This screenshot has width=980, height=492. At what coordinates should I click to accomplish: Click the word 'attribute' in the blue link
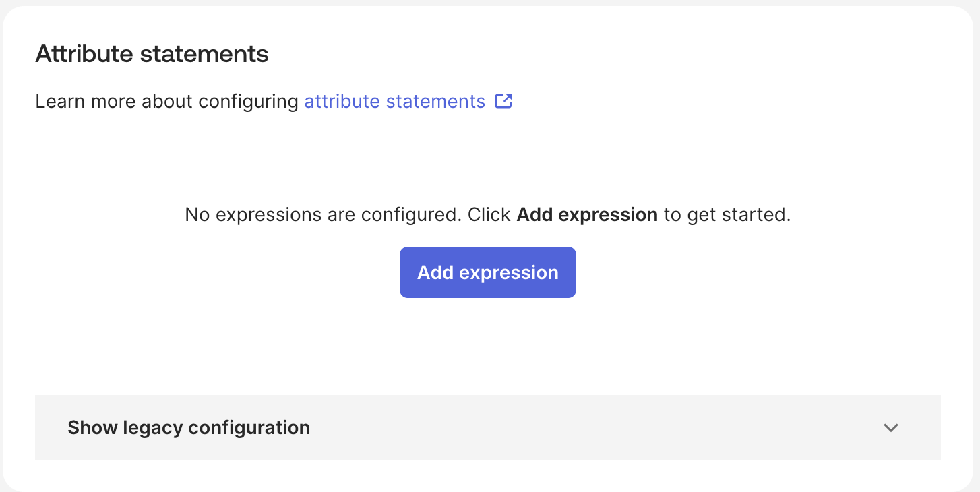(342, 101)
